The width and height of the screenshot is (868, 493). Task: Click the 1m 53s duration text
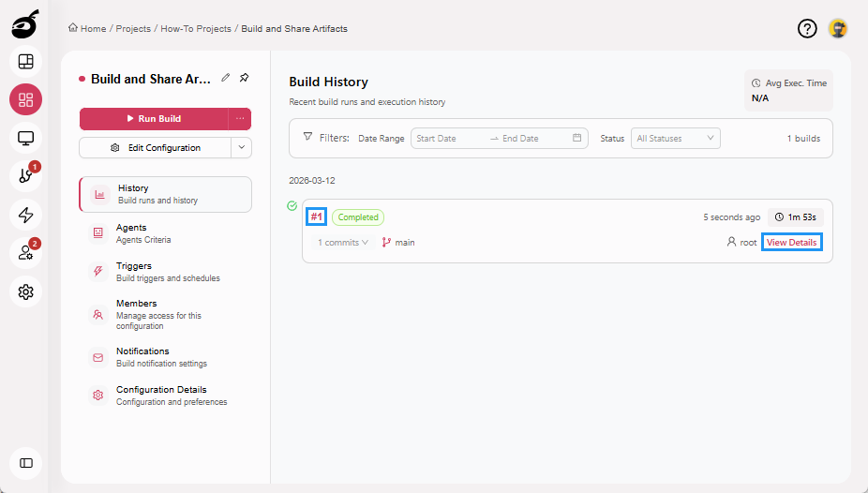802,217
